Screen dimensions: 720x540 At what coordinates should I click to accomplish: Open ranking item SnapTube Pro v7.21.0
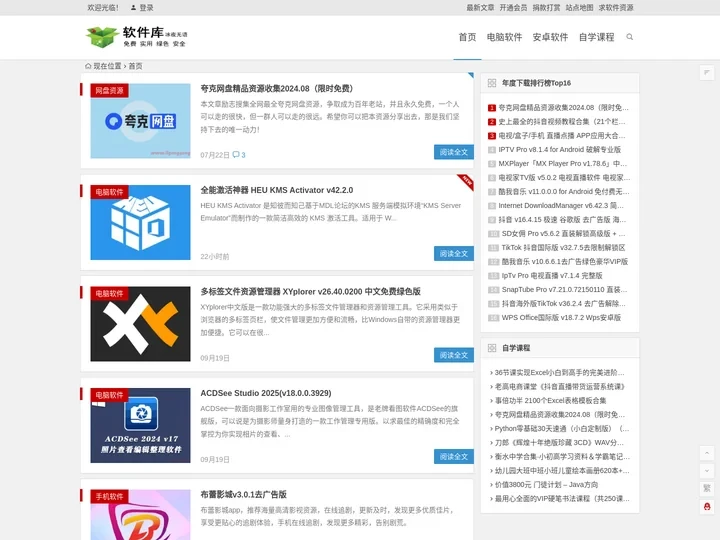pyautogui.click(x=564, y=289)
